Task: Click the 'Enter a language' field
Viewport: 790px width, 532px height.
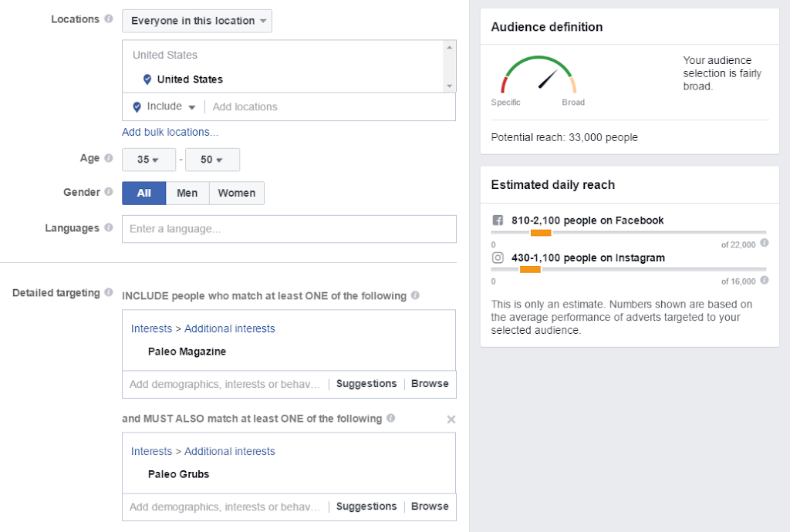Action: 289,229
